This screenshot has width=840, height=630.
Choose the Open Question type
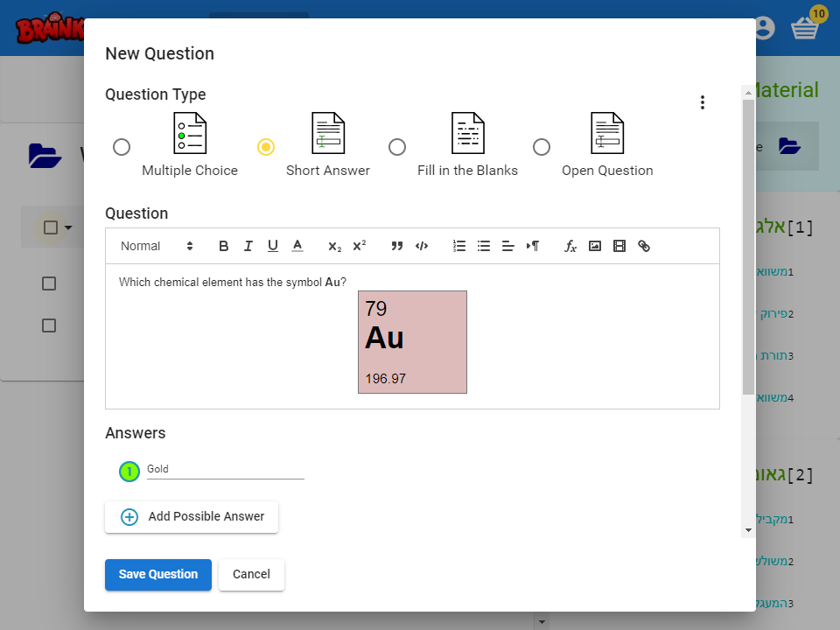(542, 147)
